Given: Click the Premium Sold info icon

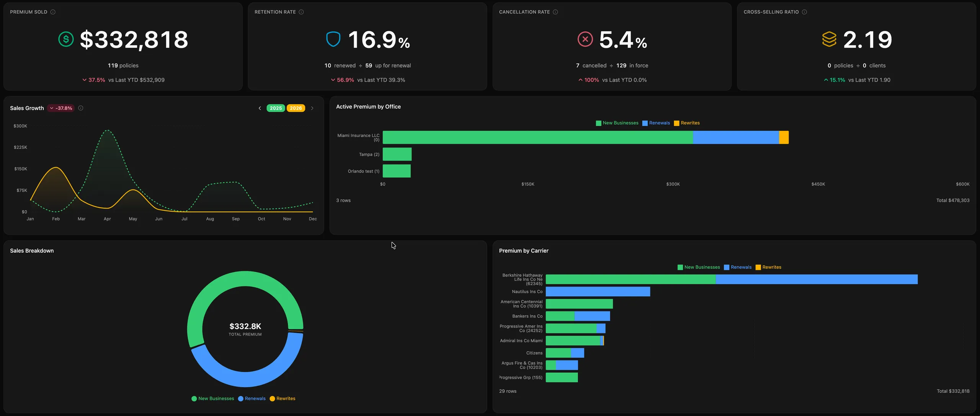Looking at the screenshot, I should (53, 12).
